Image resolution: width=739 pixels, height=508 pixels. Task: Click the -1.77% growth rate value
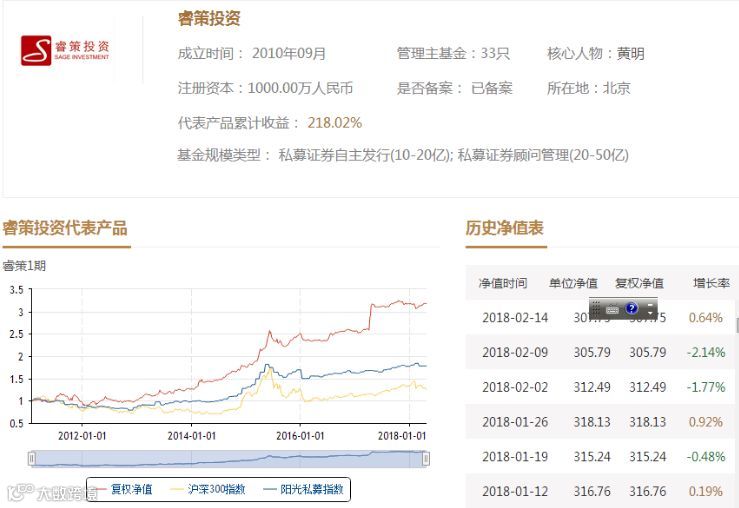tap(706, 387)
